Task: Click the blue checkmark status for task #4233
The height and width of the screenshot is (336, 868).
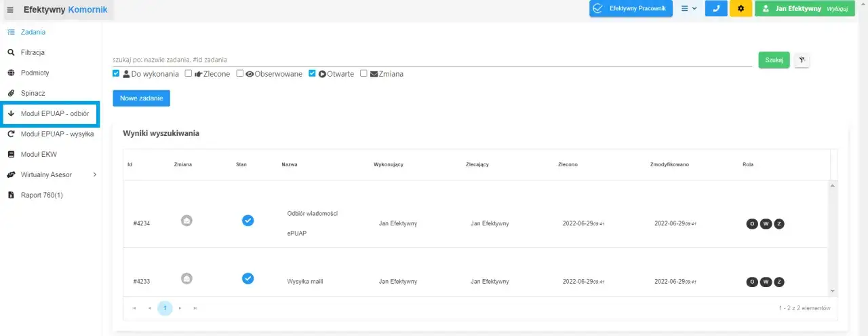Action: tap(248, 278)
